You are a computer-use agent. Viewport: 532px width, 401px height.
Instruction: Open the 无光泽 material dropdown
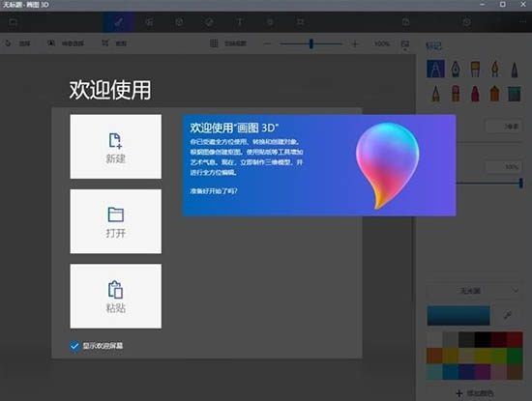[x=474, y=291]
